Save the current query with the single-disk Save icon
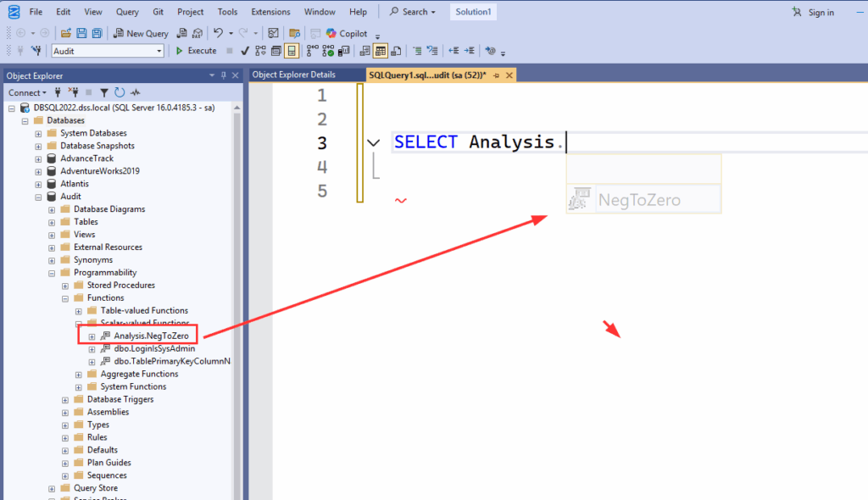Screen dimensions: 868x500 [x=81, y=33]
